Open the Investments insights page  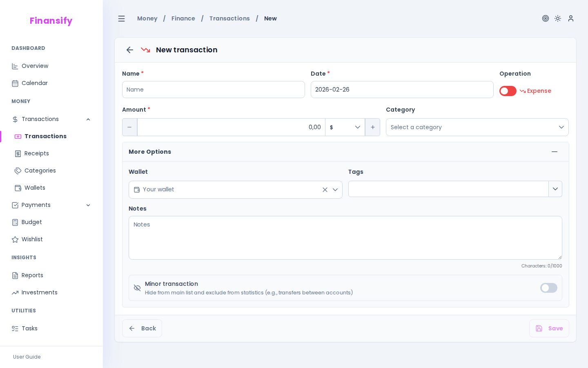coord(38,292)
